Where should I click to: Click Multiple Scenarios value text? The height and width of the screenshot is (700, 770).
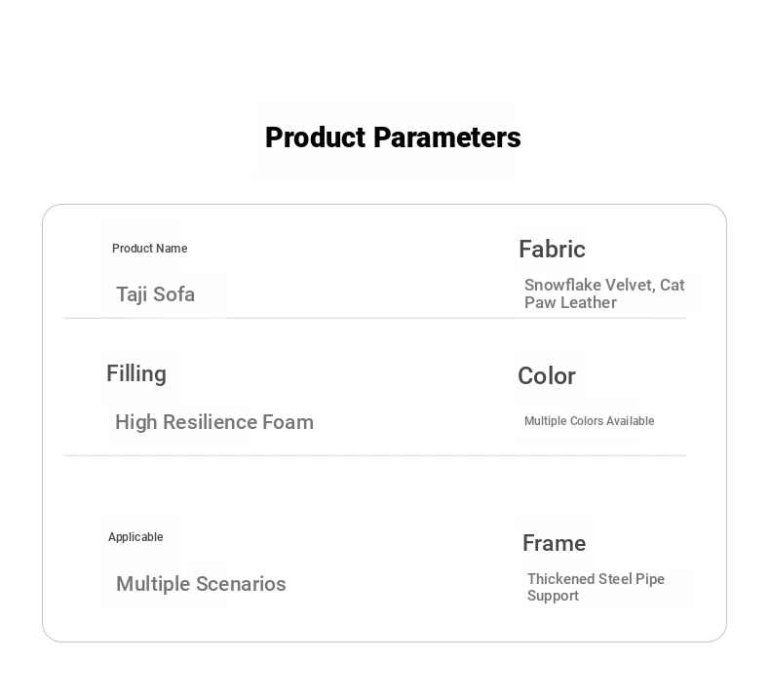click(201, 585)
